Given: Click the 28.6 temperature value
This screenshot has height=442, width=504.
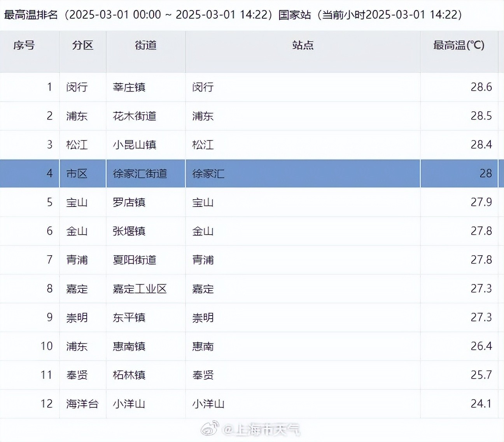Looking at the screenshot, I should coord(481,87).
